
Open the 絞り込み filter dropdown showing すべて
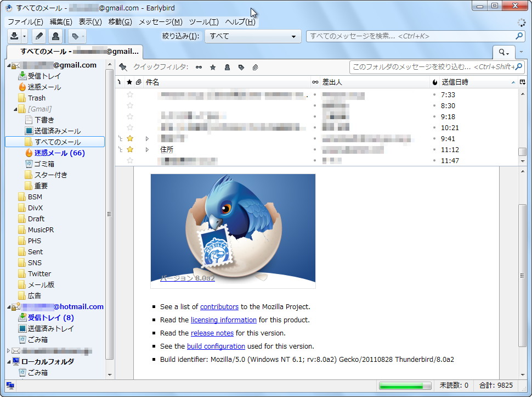pyautogui.click(x=253, y=36)
